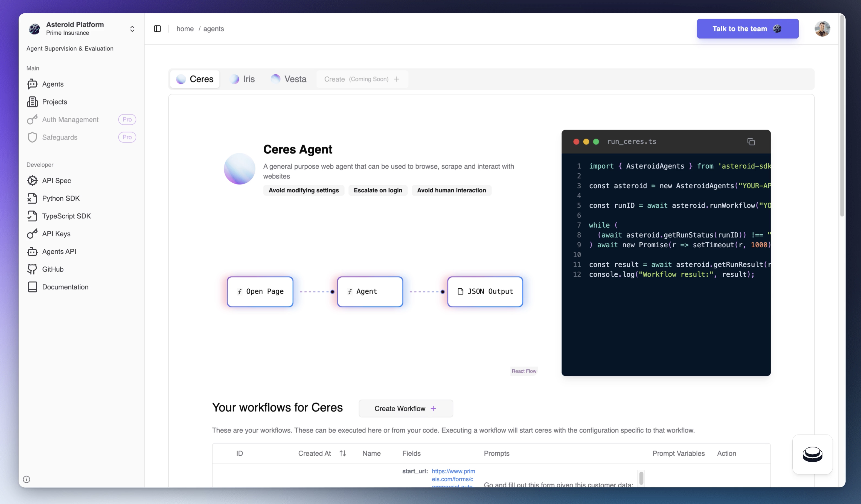Open the Agents page from the sidebar

(53, 84)
